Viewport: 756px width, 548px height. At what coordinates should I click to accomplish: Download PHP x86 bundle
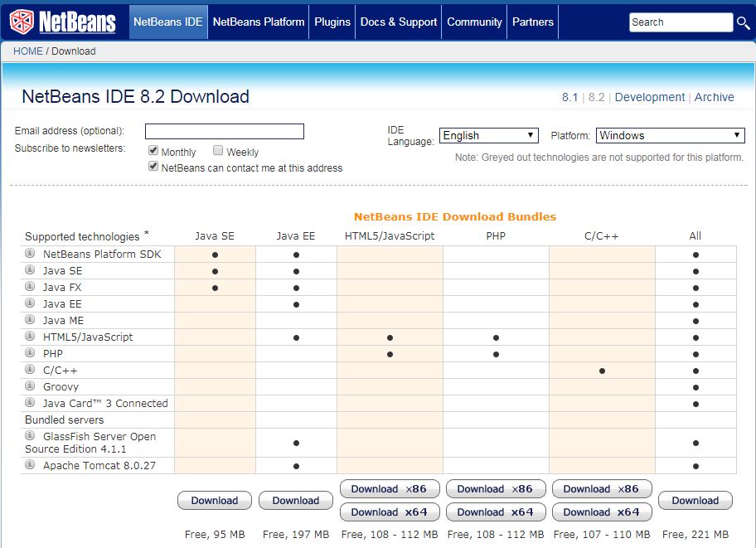pos(496,489)
